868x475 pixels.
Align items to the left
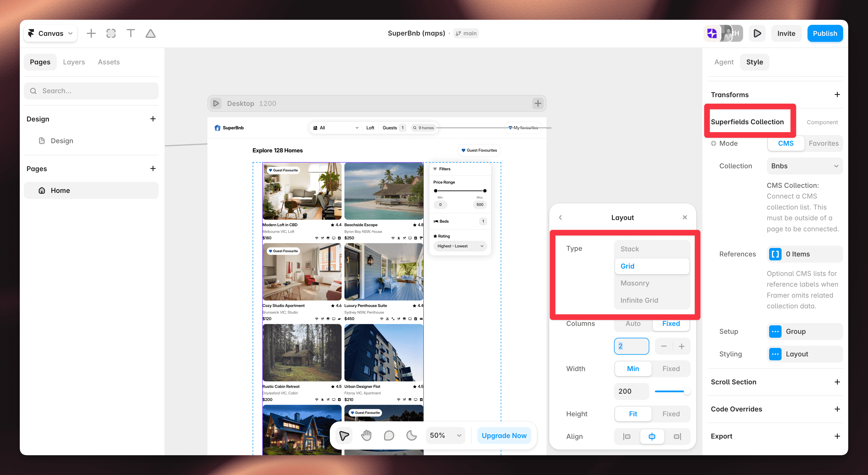[627, 437]
